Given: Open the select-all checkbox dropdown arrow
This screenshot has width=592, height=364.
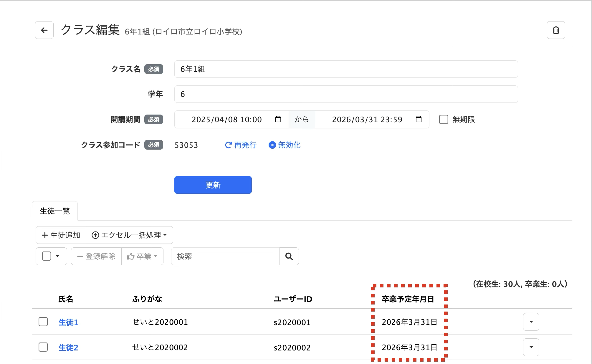Looking at the screenshot, I should 57,256.
